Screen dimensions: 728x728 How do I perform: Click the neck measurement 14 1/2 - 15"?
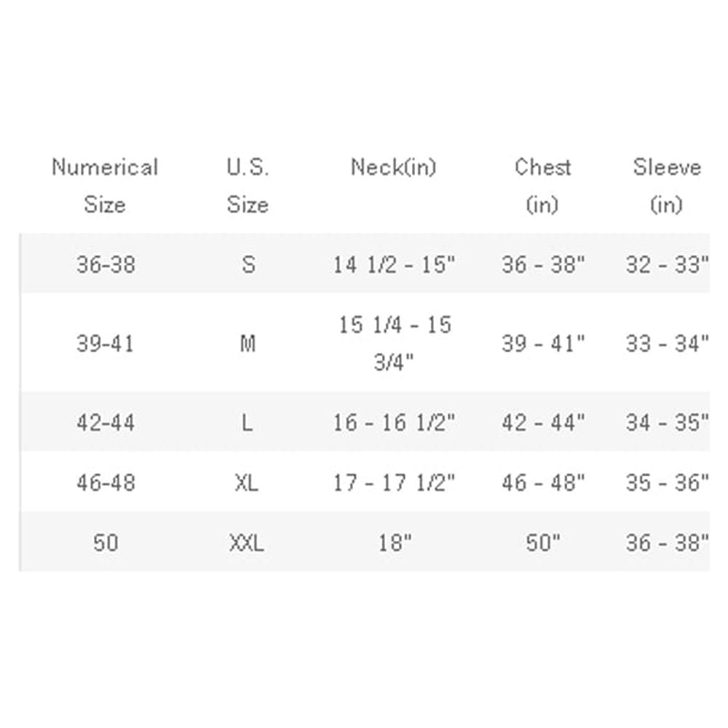tap(394, 264)
